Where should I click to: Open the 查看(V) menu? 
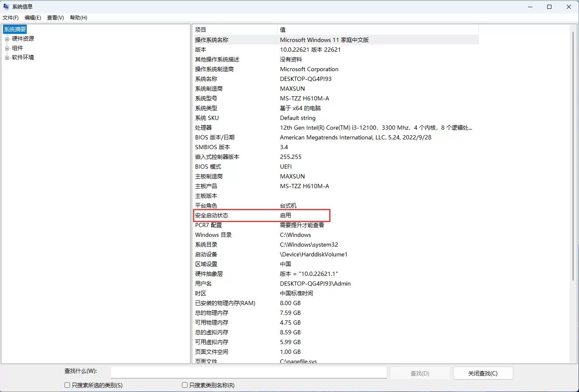coord(55,17)
